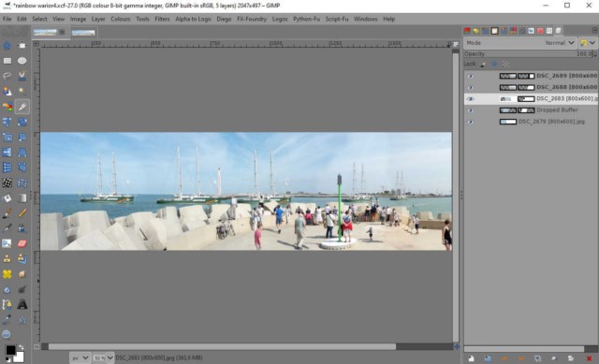Viewport: 599px width, 364px height.
Task: Select the Cage Transform tool
Action: 22,167
